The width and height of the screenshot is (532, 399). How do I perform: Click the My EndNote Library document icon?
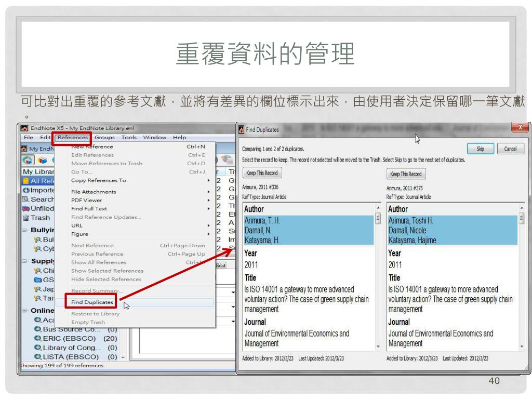pyautogui.click(x=24, y=149)
